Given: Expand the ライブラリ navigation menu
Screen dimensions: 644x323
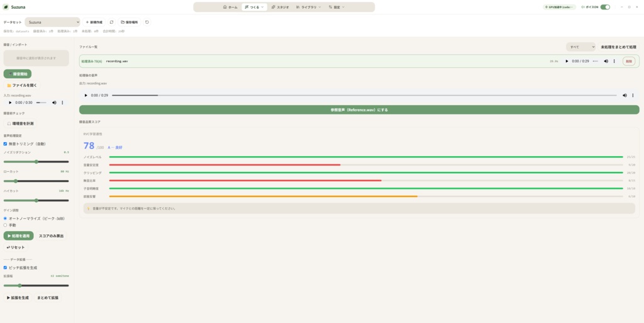Looking at the screenshot, I should tap(308, 7).
